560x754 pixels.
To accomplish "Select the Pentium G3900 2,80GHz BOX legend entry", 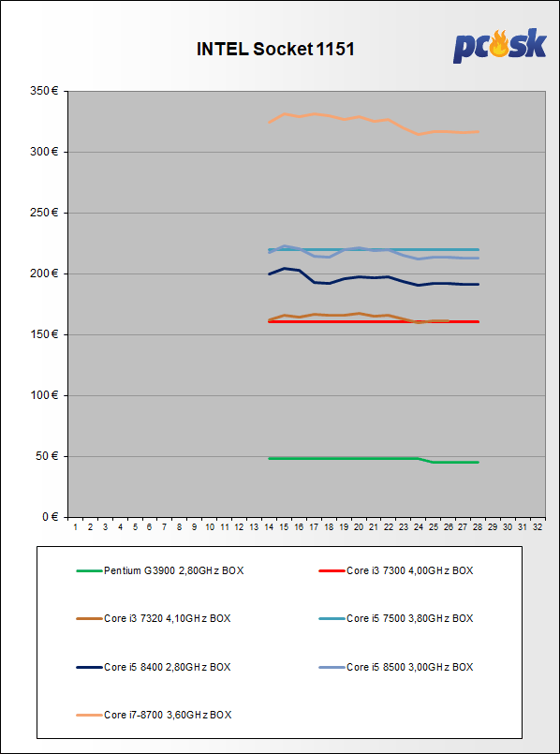I will coord(160,570).
